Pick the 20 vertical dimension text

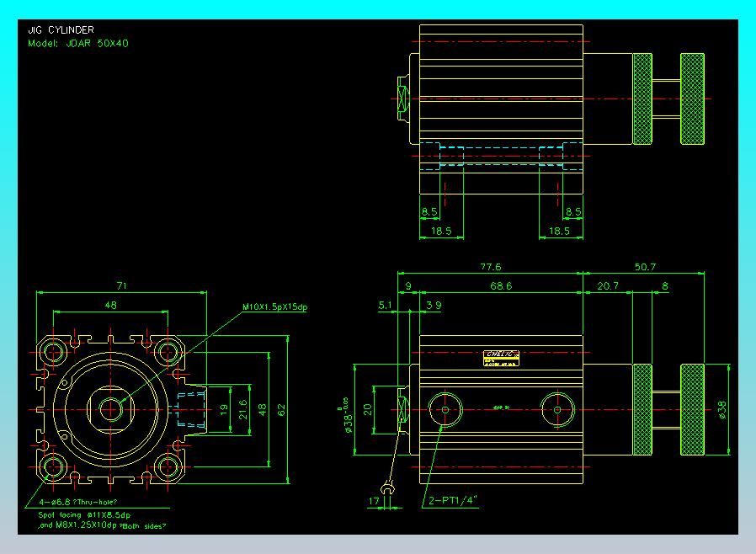(368, 410)
